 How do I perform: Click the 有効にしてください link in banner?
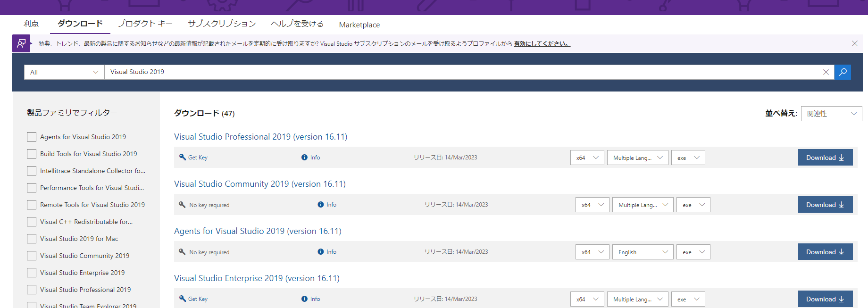click(542, 44)
